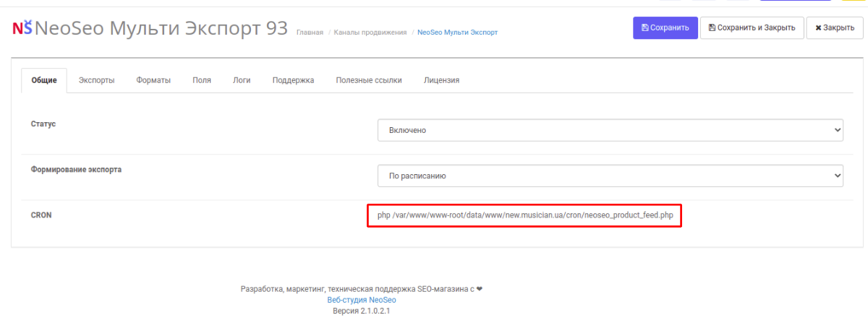Image resolution: width=868 pixels, height=336 pixels.
Task: Click the NeoSeo NS logo icon
Action: click(x=22, y=28)
